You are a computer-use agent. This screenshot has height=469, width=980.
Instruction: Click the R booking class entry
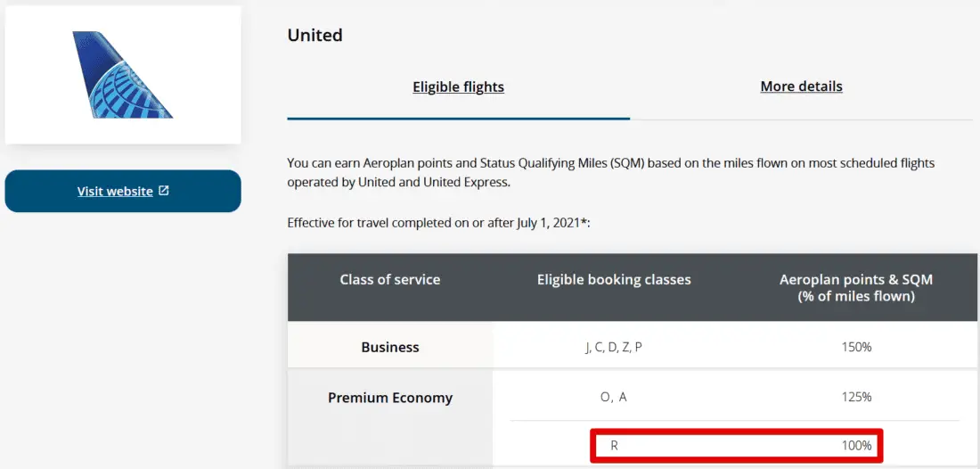point(615,445)
